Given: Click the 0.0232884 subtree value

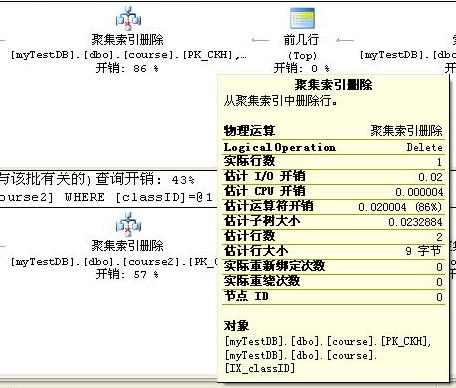Looking at the screenshot, I should 416,222.
